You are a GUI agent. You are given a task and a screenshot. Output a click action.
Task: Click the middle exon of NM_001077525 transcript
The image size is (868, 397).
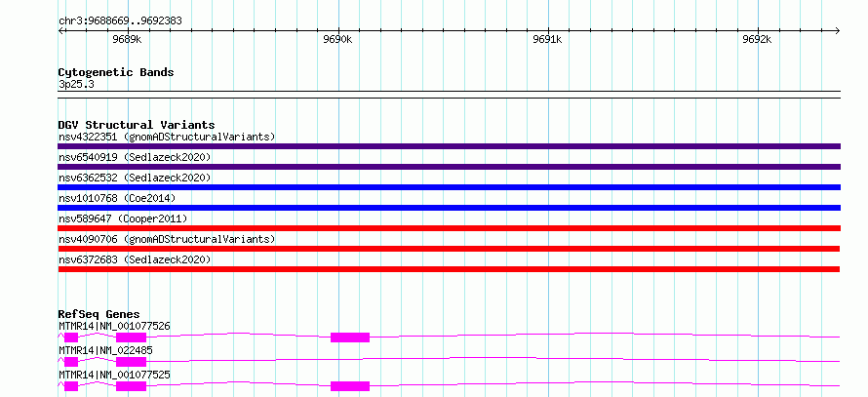[x=132, y=386]
